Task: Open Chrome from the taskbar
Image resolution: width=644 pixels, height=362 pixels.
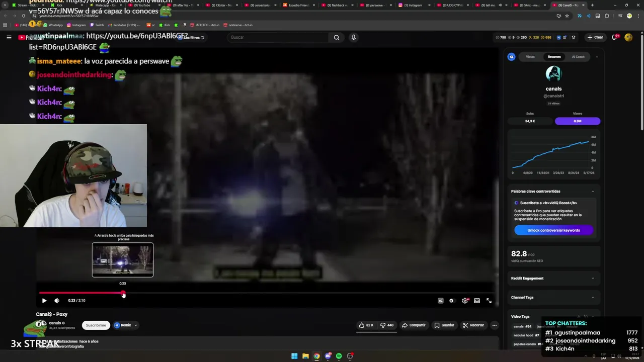Action: tap(316, 356)
